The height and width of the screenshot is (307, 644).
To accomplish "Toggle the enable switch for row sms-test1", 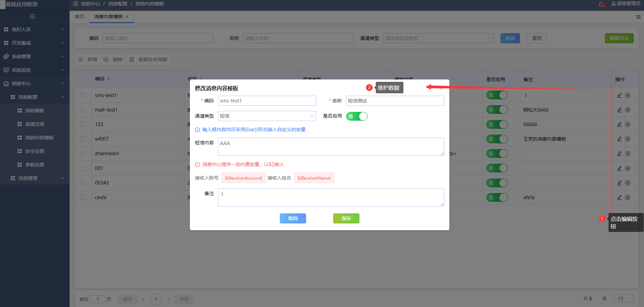I will 497,95.
